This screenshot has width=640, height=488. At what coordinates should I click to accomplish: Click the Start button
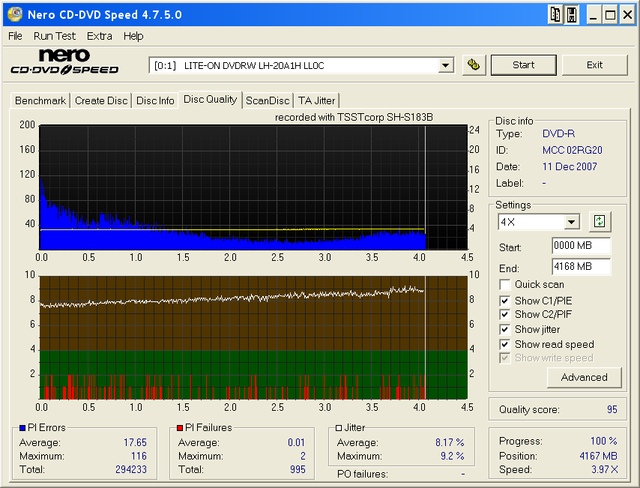pyautogui.click(x=524, y=65)
